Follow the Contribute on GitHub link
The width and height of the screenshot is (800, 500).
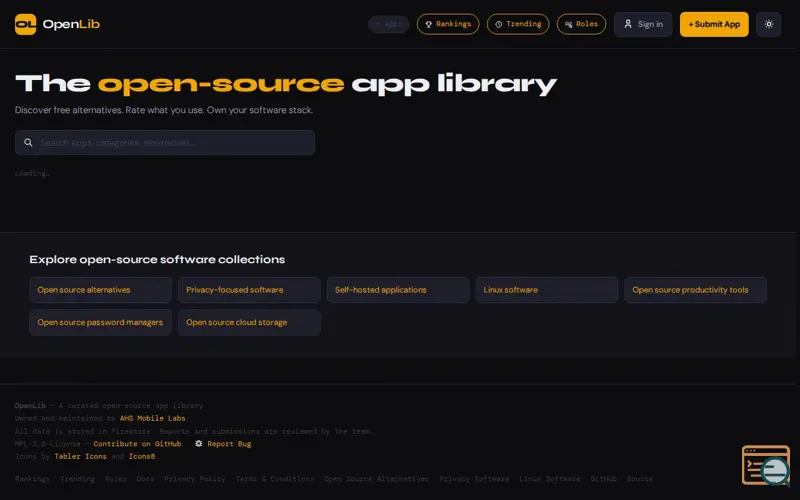(137, 443)
